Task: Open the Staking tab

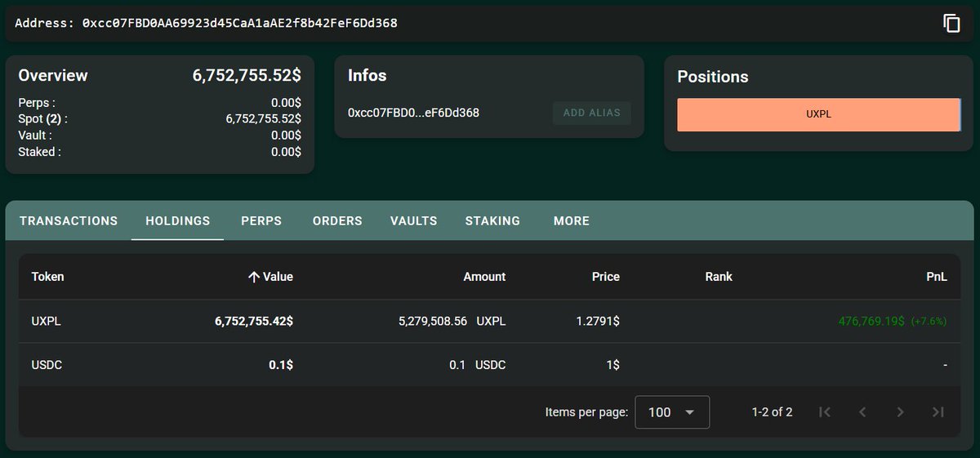Action: pyautogui.click(x=492, y=221)
